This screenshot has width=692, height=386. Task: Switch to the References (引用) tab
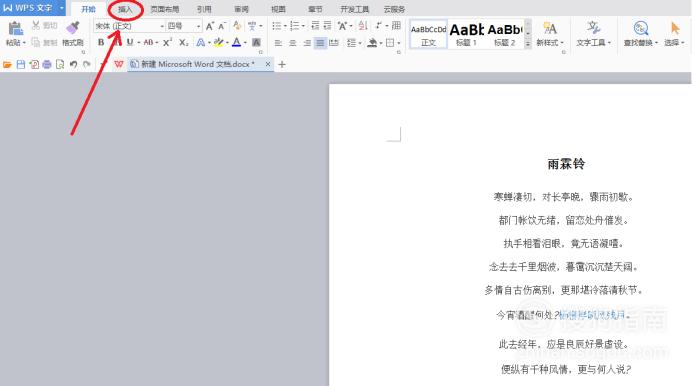pyautogui.click(x=204, y=9)
